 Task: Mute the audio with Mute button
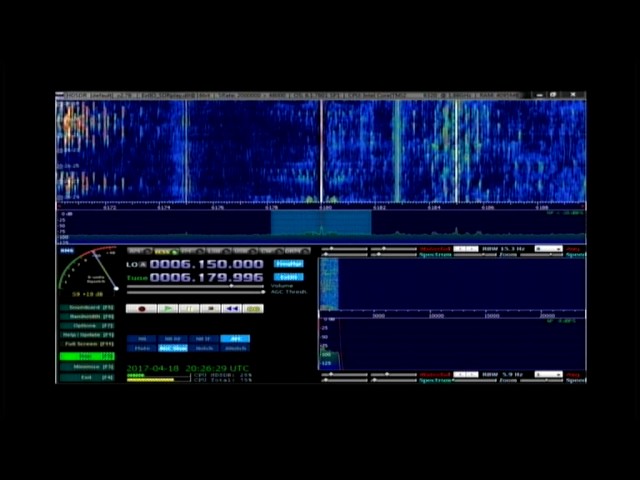[x=141, y=348]
